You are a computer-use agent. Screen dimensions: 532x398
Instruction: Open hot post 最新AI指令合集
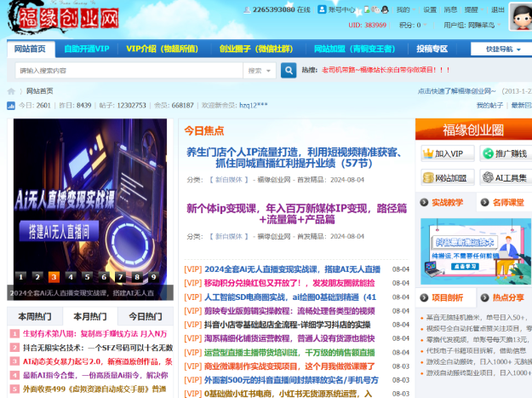click(95, 375)
